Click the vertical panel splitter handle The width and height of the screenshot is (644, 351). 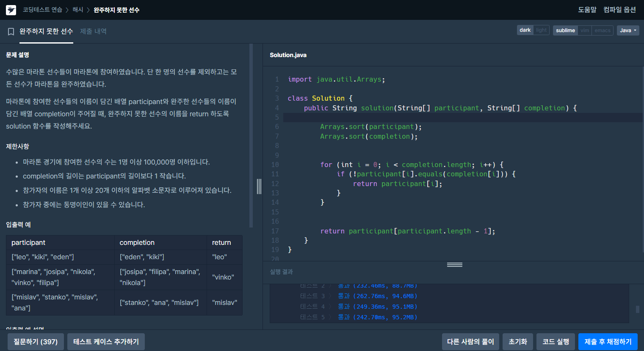[x=259, y=186]
